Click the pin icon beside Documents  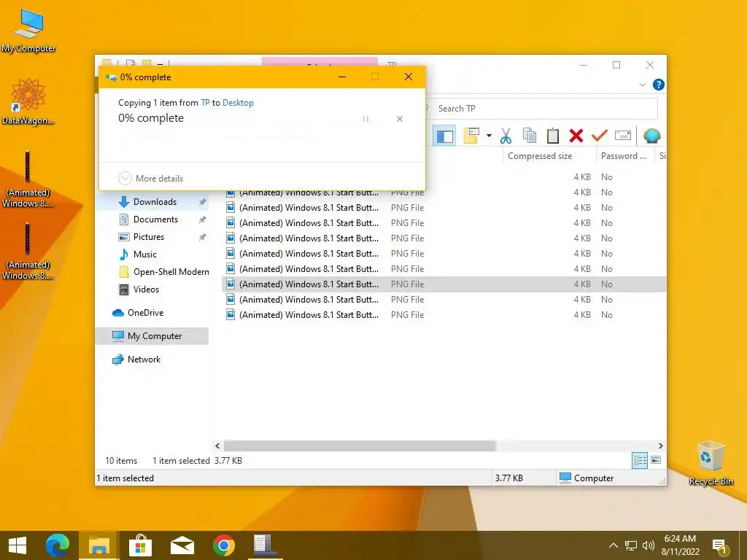pos(203,219)
